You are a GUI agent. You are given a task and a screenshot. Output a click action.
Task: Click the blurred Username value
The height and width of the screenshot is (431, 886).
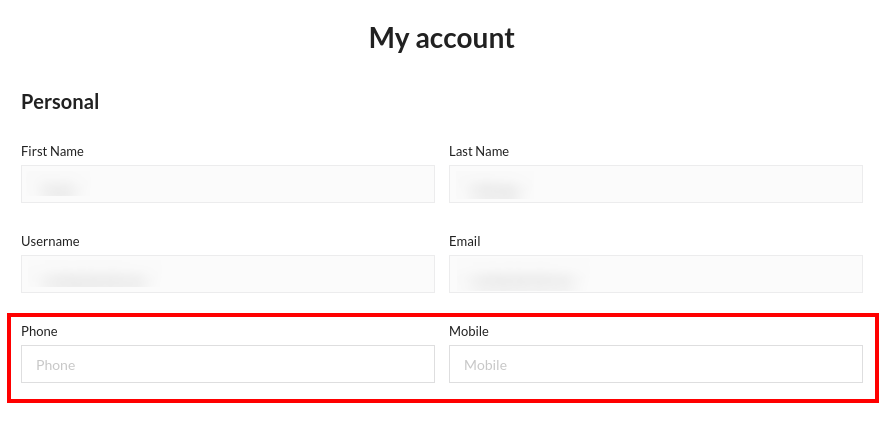click(94, 277)
